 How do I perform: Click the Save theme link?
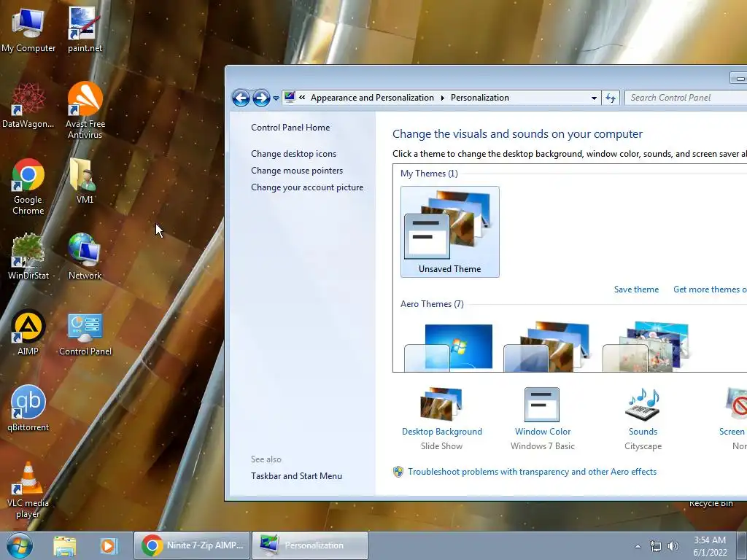636,289
